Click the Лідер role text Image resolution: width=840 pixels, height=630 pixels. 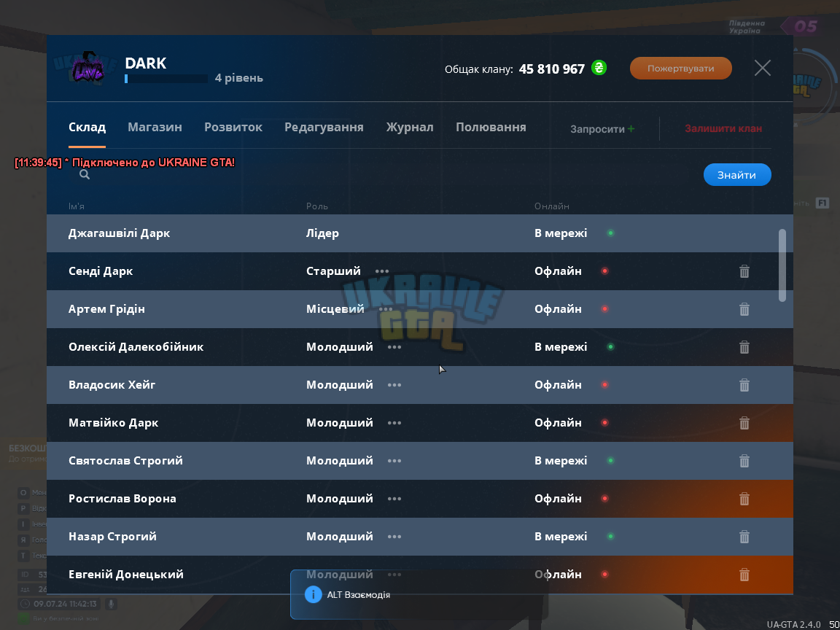click(322, 233)
